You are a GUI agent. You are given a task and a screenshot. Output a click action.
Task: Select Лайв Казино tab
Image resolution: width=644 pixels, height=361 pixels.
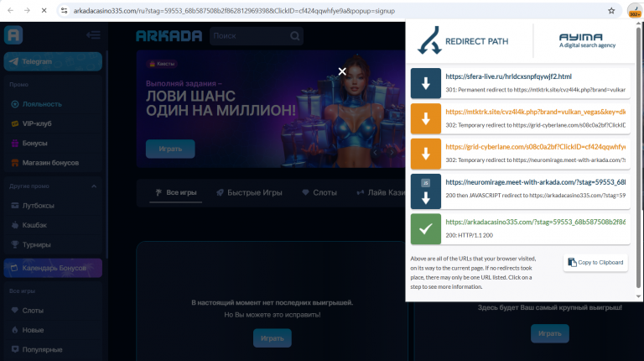[381, 192]
